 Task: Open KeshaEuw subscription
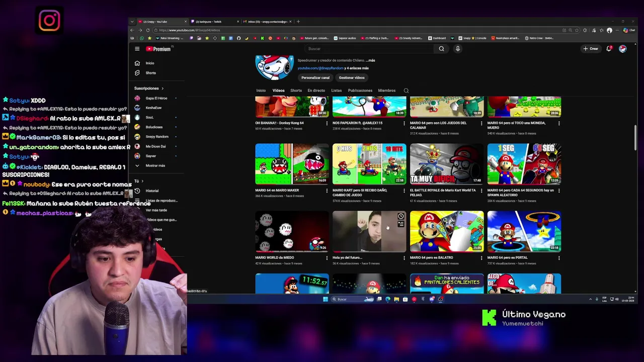tap(153, 108)
